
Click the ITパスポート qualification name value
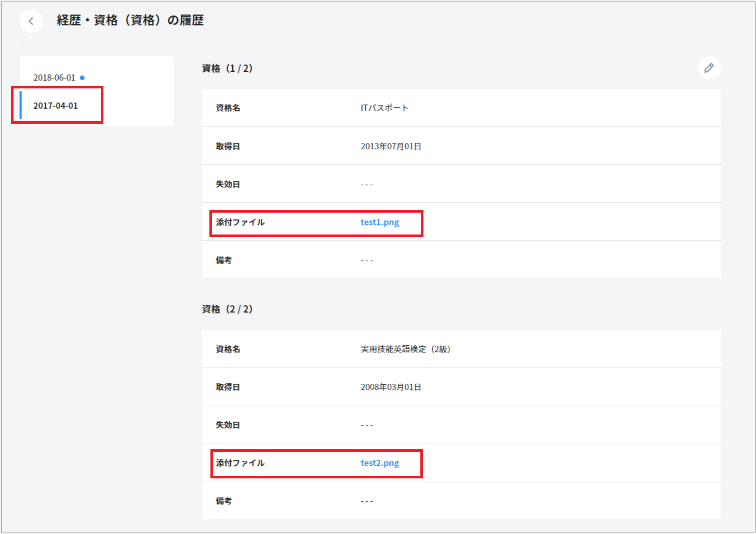(x=384, y=108)
